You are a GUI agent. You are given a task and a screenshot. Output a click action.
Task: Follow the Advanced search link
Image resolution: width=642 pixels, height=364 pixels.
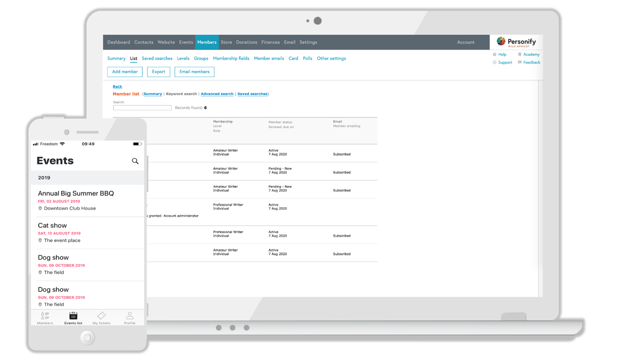[217, 94]
